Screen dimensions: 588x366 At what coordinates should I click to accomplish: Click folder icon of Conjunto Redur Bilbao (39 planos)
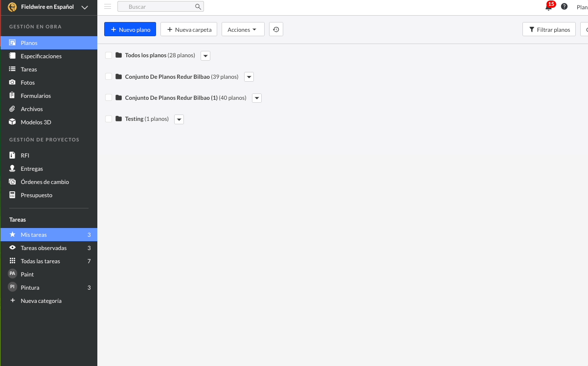click(118, 76)
